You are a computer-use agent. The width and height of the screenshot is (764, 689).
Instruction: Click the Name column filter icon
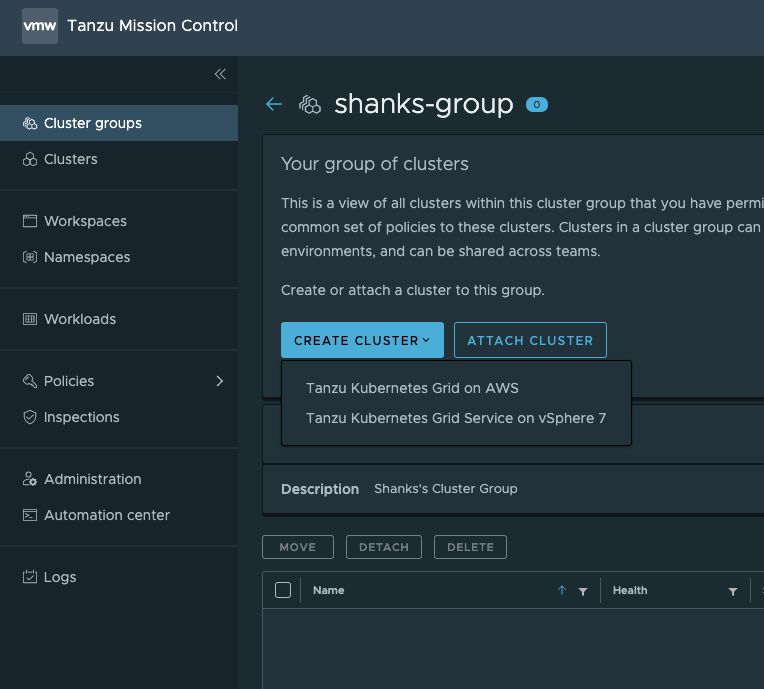(x=583, y=591)
